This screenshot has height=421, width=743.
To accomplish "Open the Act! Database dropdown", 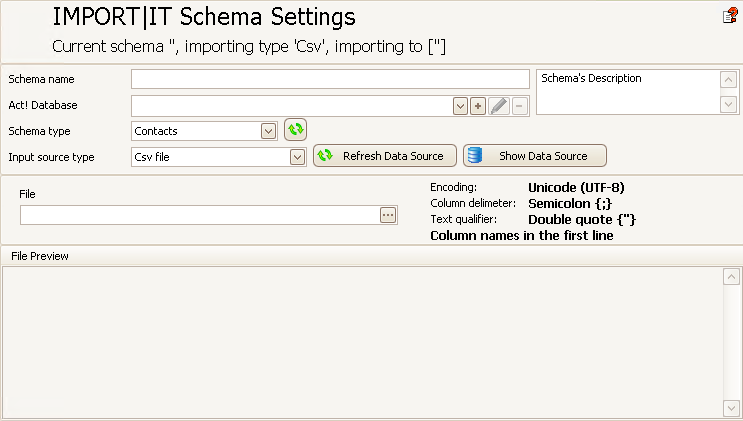I will point(460,106).
